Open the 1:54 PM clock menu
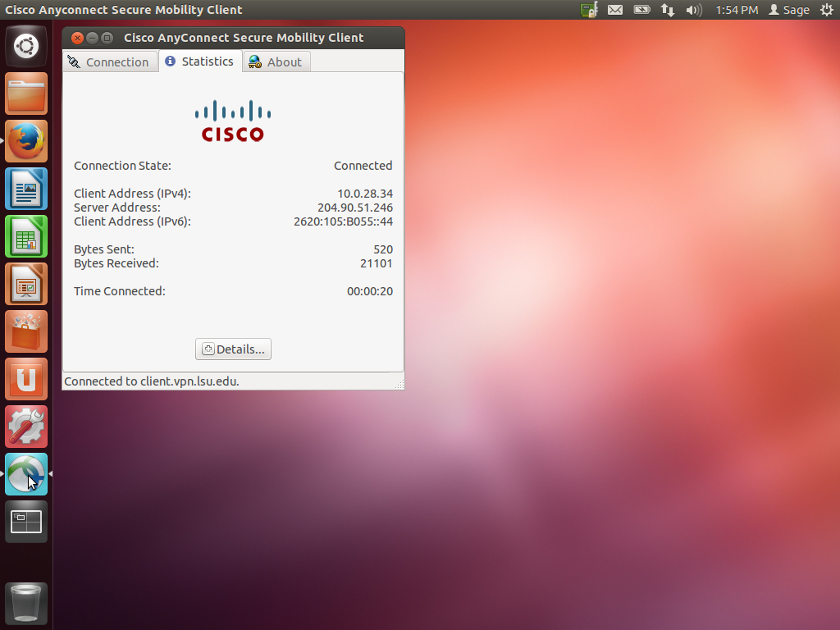Screen dimensions: 840x630 (x=737, y=10)
